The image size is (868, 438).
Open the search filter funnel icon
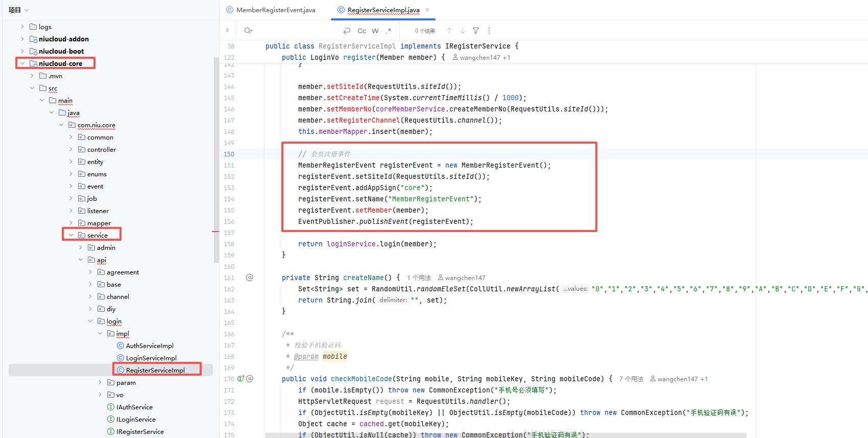476,31
